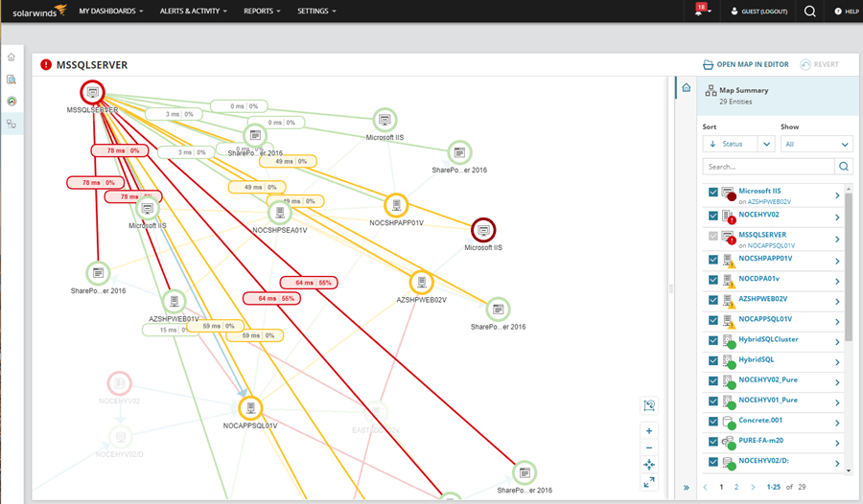This screenshot has height=504, width=863.
Task: Open the global search magnifier icon
Action: (x=809, y=11)
